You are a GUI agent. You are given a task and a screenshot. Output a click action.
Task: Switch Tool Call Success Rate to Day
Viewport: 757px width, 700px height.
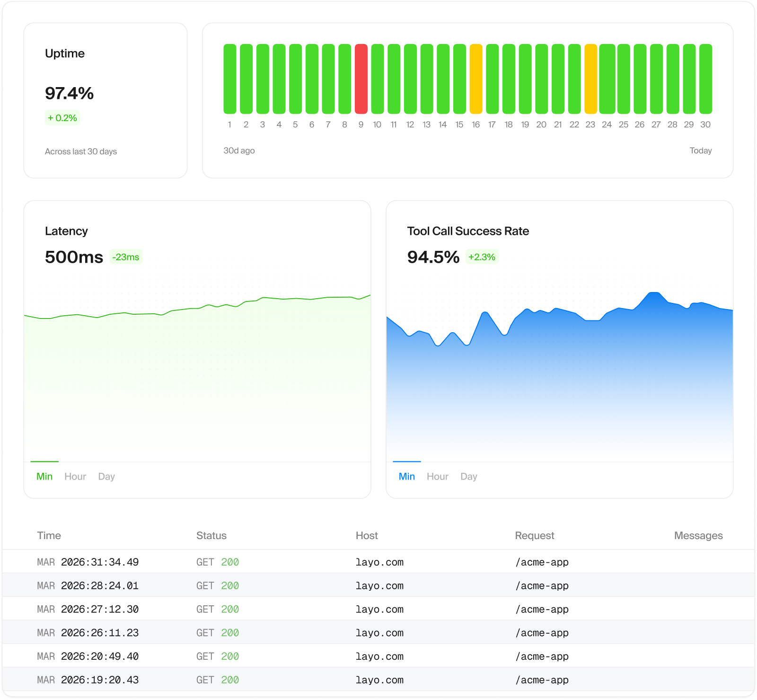pos(468,477)
